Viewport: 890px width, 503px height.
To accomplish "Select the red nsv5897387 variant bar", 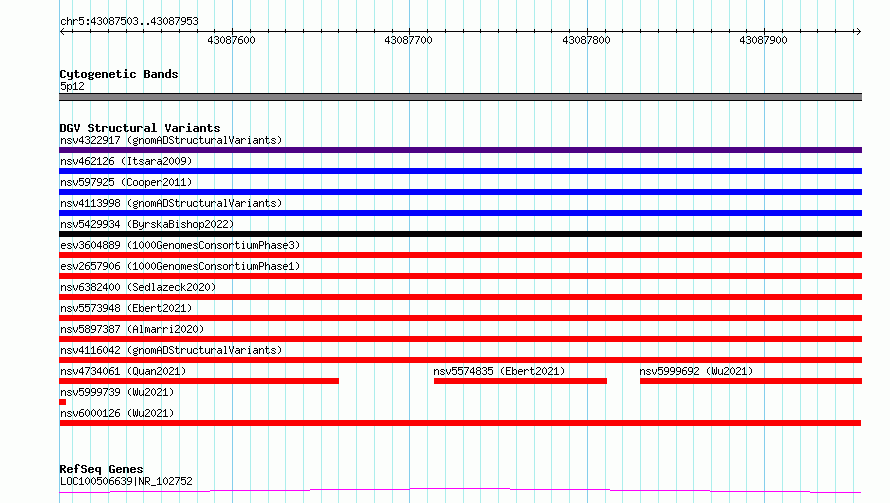I will 460,339.
